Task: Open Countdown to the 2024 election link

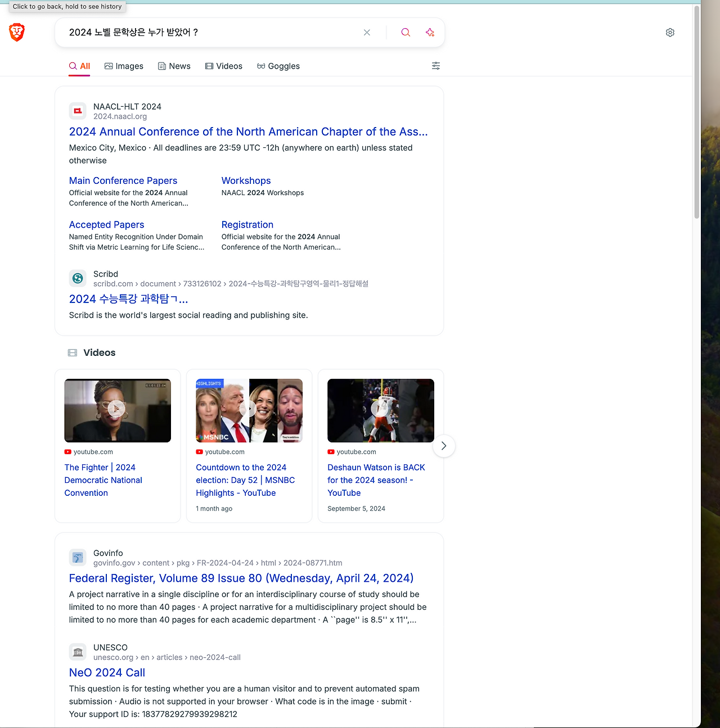Action: coord(245,480)
